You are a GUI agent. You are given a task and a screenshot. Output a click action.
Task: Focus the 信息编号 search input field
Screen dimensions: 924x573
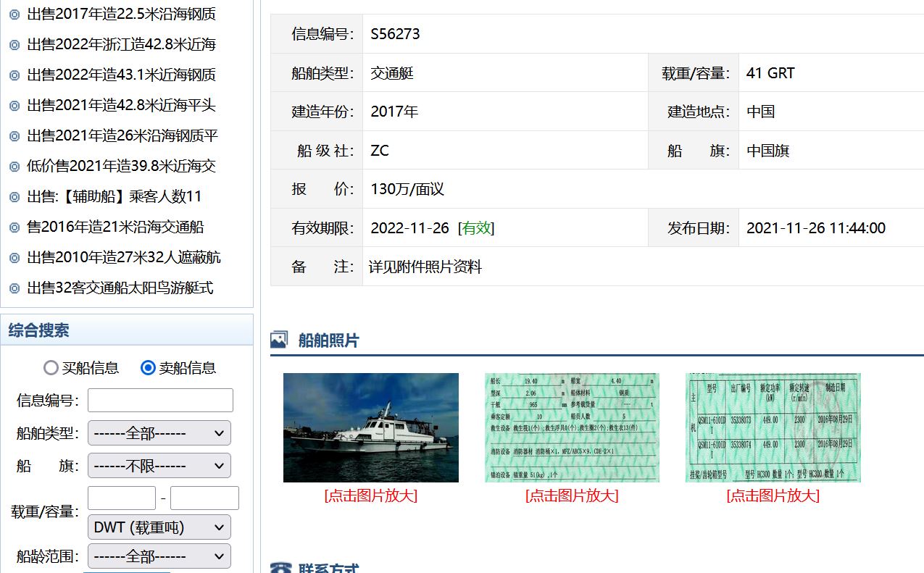point(160,401)
